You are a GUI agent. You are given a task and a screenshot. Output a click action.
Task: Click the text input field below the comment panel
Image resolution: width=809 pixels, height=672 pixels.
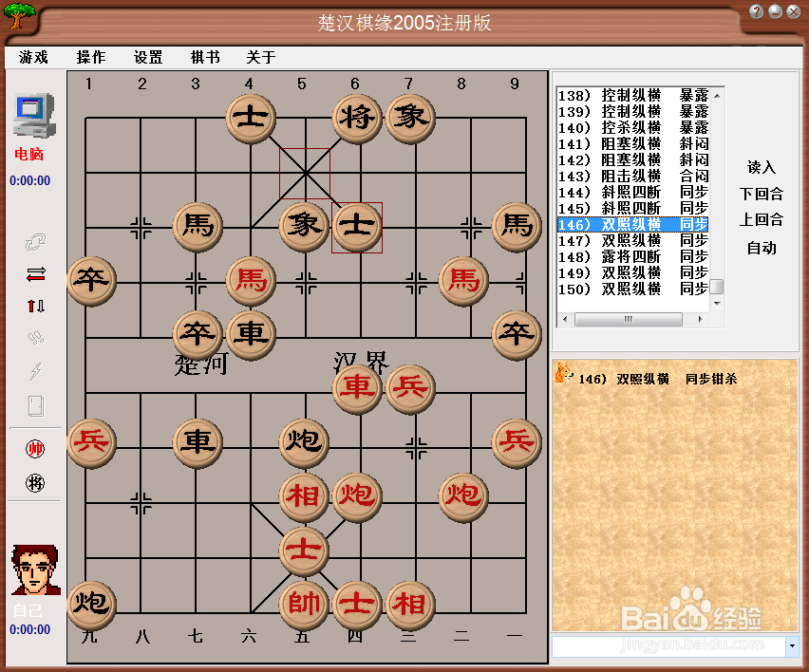[668, 646]
